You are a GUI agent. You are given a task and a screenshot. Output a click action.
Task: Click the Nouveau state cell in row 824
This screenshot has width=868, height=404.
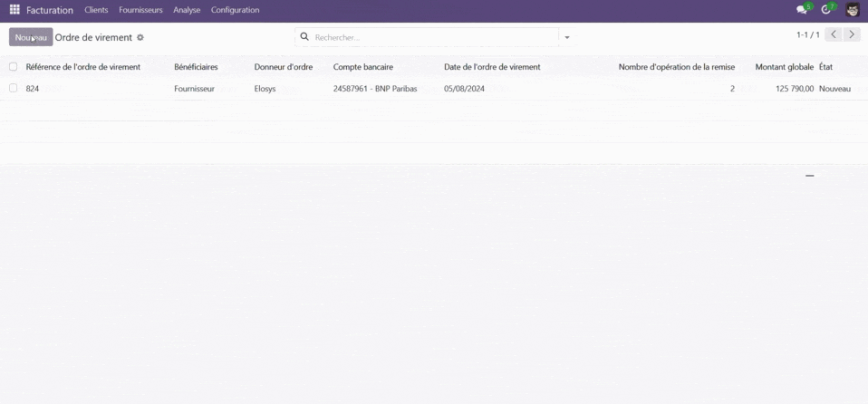pos(834,88)
